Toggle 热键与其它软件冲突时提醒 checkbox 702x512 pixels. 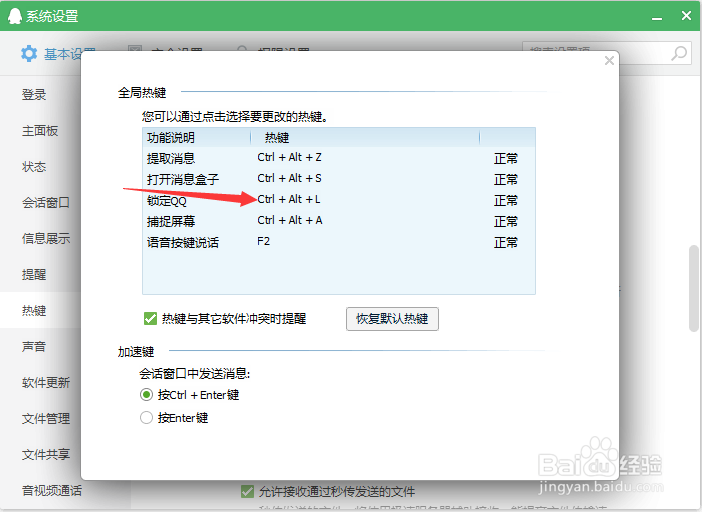click(150, 319)
